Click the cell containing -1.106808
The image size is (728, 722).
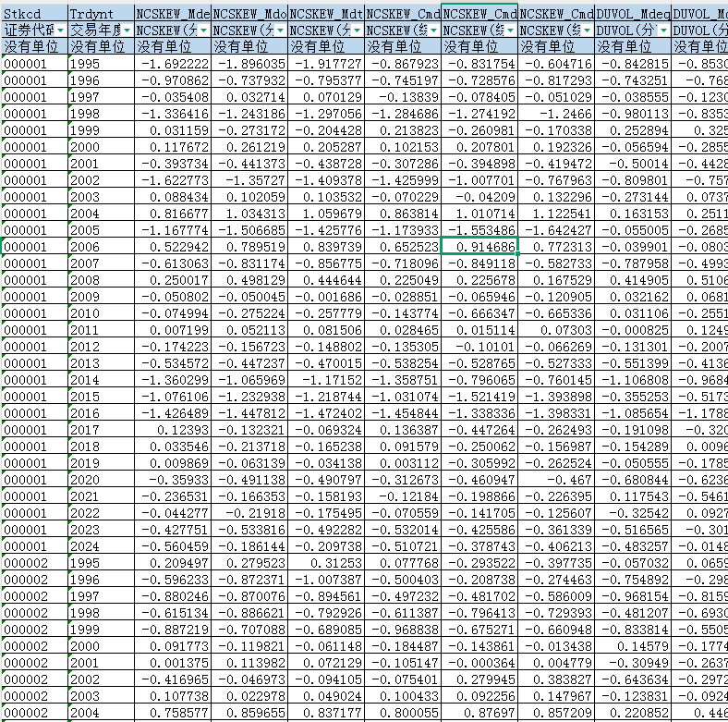pyautogui.click(x=633, y=379)
